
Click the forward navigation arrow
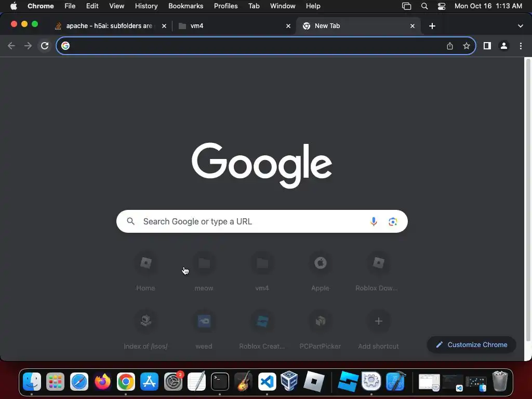click(x=28, y=46)
